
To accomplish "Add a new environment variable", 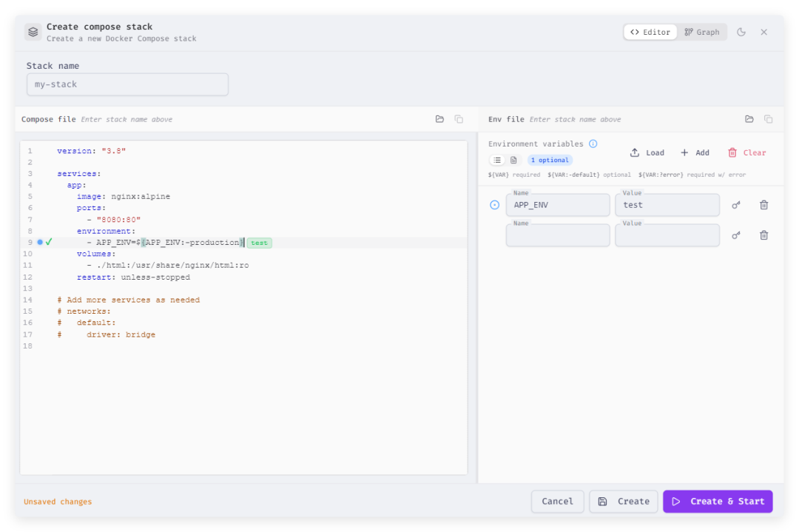I will [695, 153].
